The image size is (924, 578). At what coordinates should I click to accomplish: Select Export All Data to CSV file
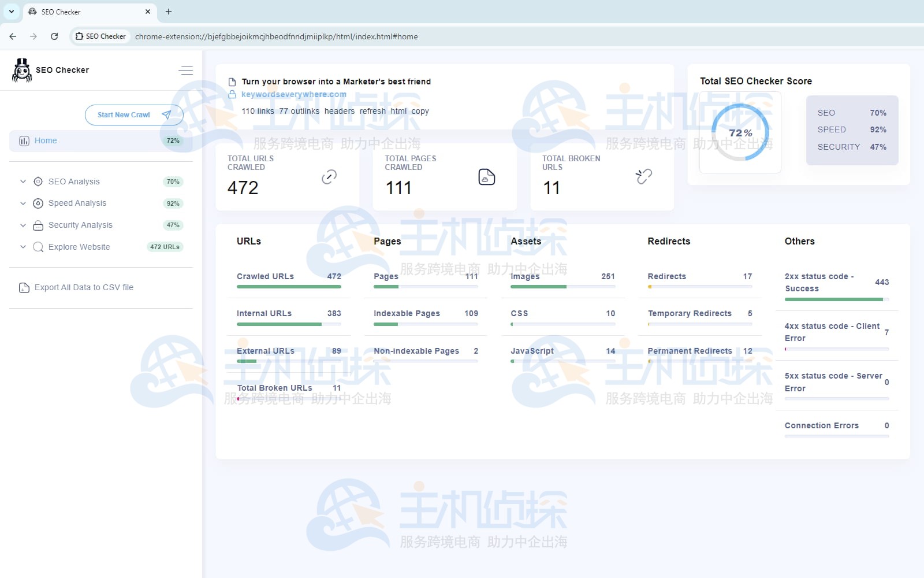click(x=83, y=287)
